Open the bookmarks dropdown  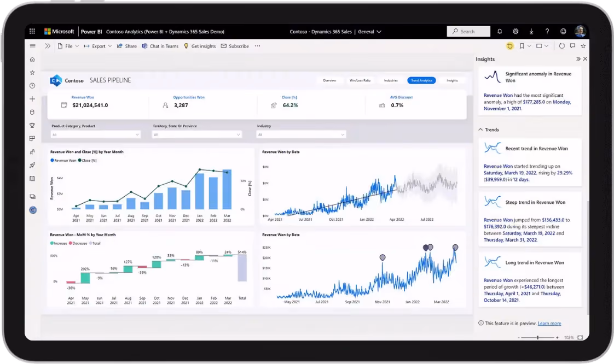[x=525, y=46]
